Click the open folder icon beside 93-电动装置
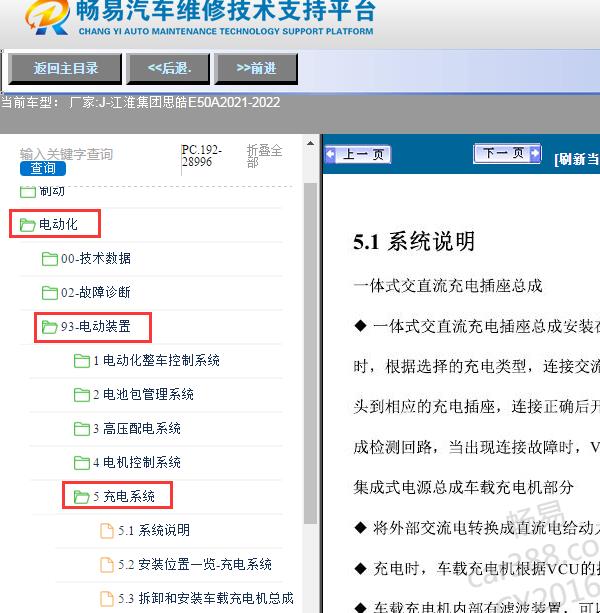600x613 pixels. [50, 327]
